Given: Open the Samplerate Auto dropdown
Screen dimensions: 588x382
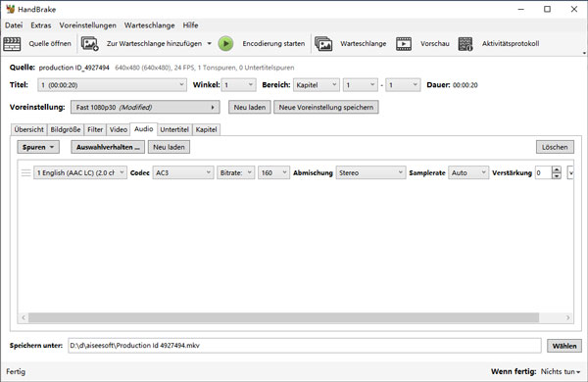Looking at the screenshot, I should pos(468,172).
